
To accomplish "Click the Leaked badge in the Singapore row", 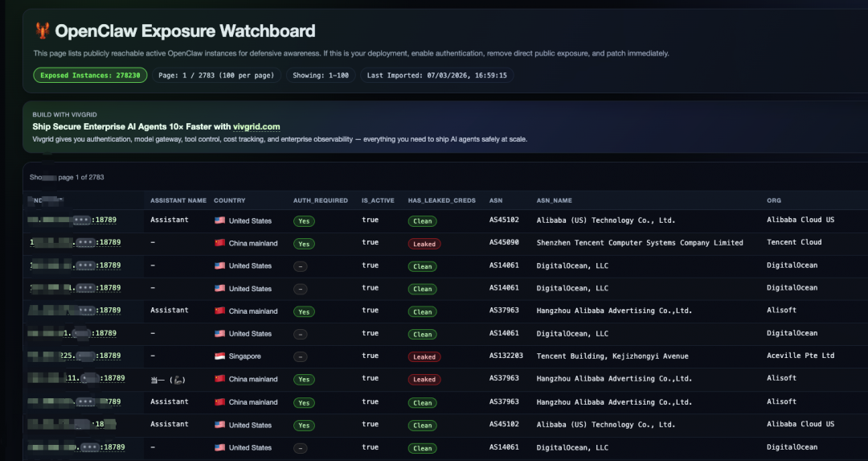I will (424, 356).
